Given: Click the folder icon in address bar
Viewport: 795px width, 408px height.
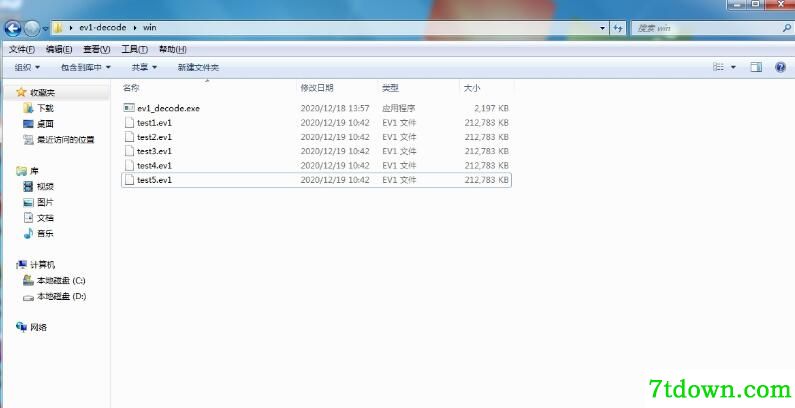Looking at the screenshot, I should pyautogui.click(x=58, y=28).
